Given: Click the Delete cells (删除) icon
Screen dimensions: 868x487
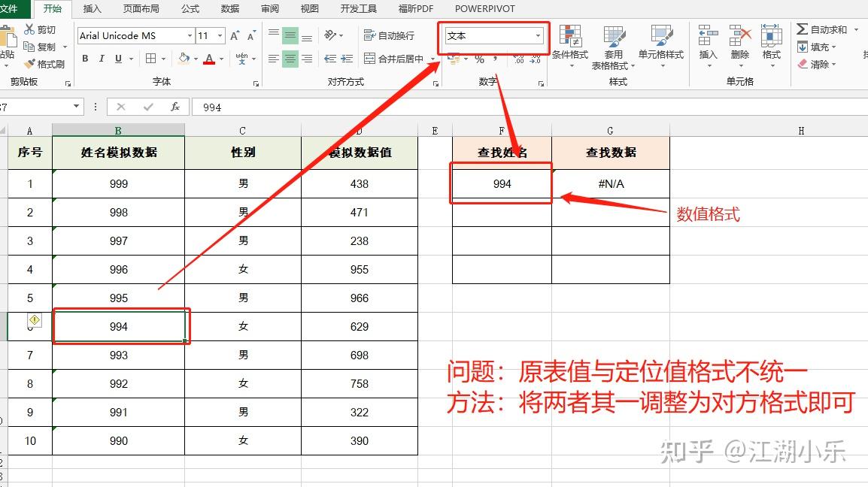Looking at the screenshot, I should coord(740,35).
